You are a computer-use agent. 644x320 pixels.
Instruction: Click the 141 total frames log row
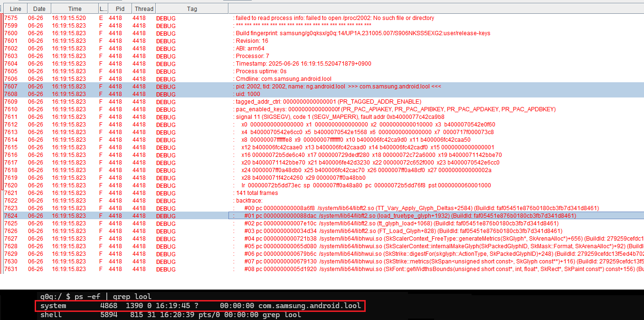257,193
